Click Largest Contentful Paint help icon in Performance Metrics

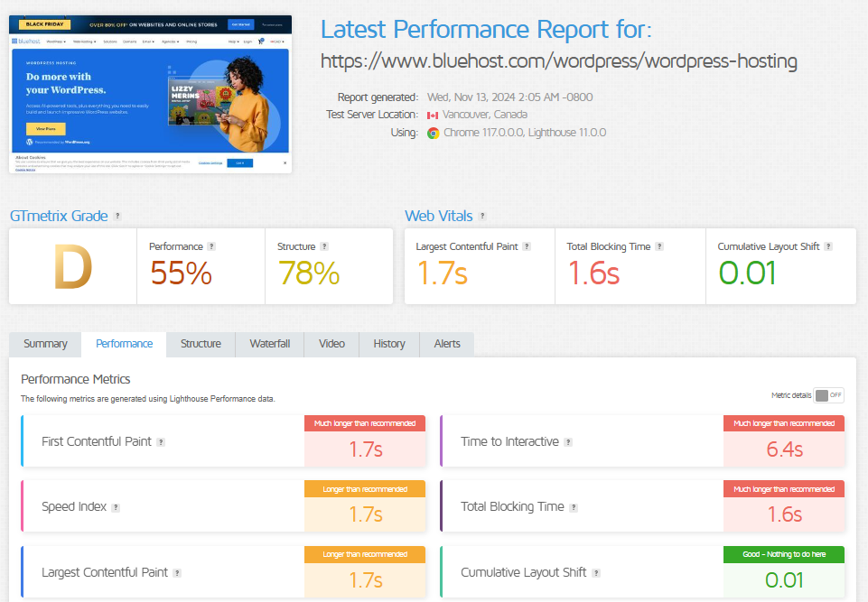(177, 573)
